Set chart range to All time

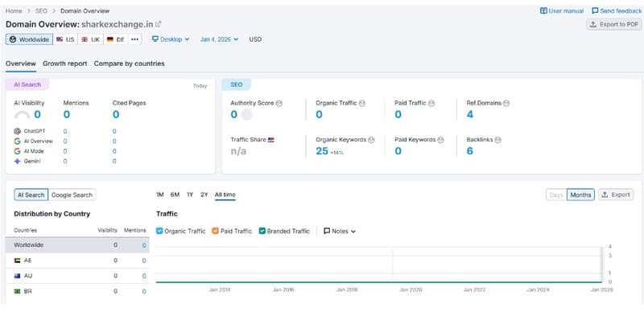tap(225, 195)
